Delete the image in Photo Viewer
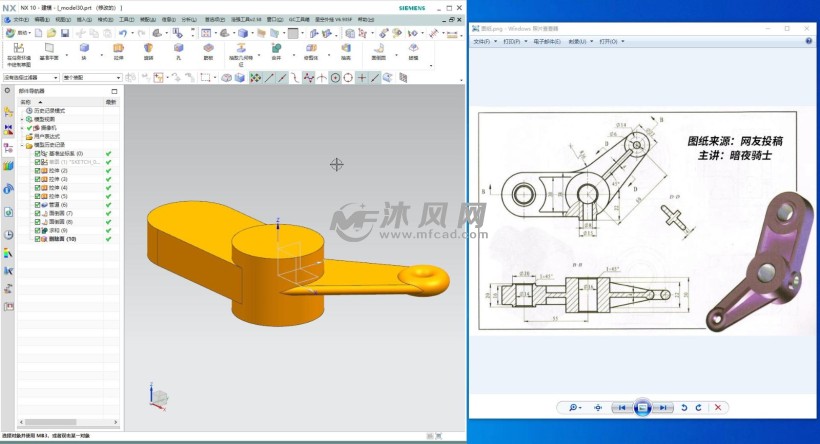 point(718,407)
